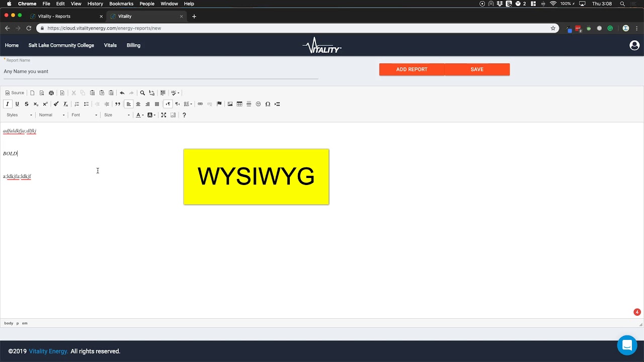
Task: Click the Source view button
Action: 15,93
